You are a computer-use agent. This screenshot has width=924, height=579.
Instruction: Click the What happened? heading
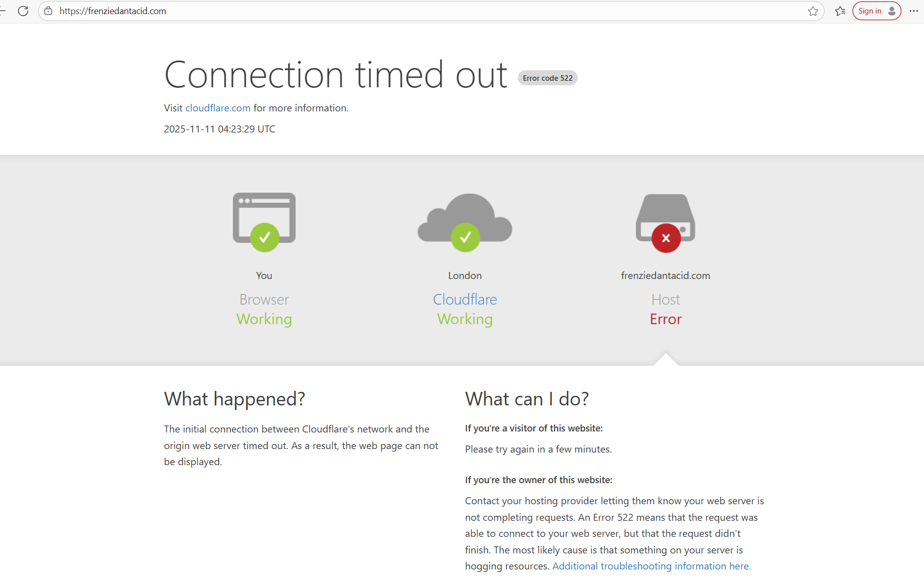pyautogui.click(x=234, y=399)
